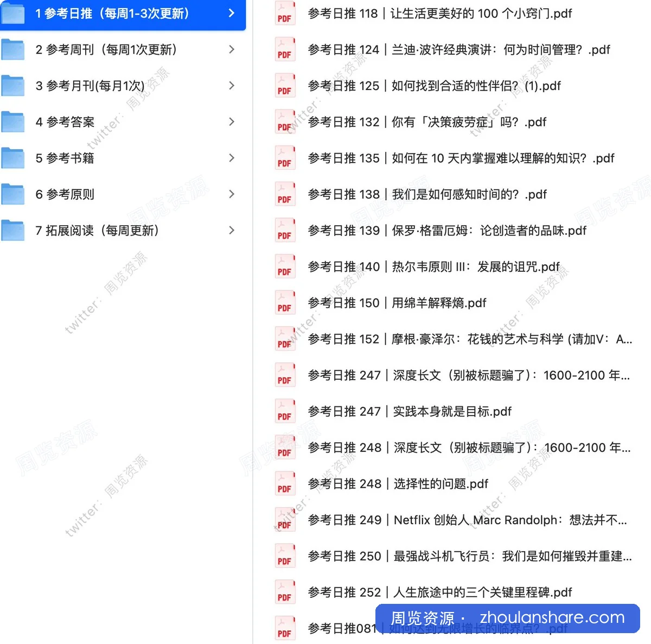651x644 pixels.
Task: Select folder icon of 7 拓展阅读
Action: (x=13, y=231)
